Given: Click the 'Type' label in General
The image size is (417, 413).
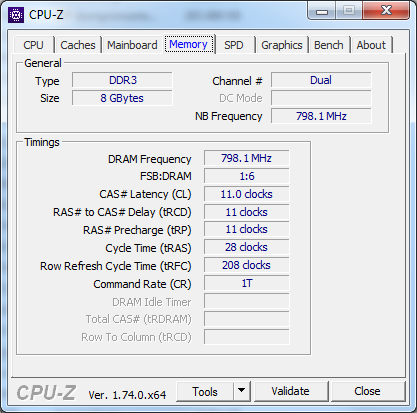Looking at the screenshot, I should [x=47, y=81].
